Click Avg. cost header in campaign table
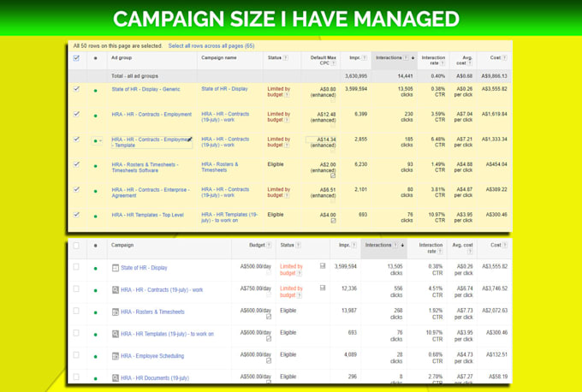The height and width of the screenshot is (392, 582). 462,248
